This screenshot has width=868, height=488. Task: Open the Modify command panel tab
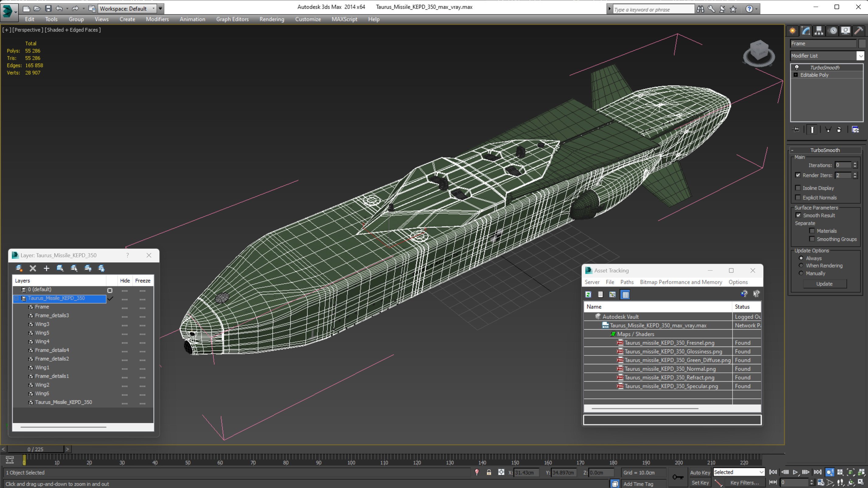pos(806,31)
